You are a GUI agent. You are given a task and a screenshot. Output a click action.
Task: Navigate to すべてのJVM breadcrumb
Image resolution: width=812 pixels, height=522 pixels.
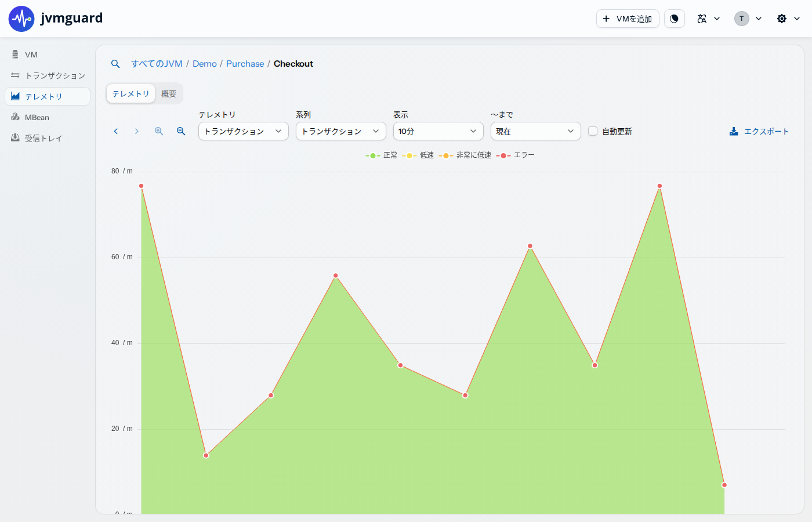[x=157, y=64]
